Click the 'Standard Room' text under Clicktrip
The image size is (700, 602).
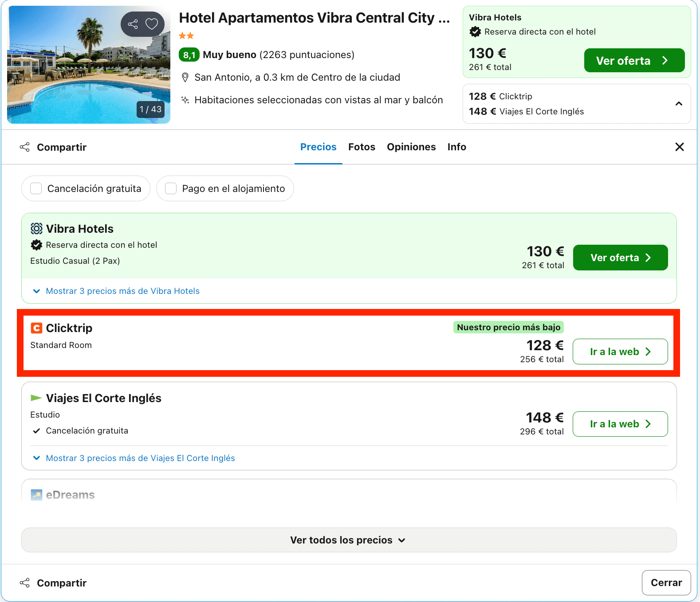61,345
